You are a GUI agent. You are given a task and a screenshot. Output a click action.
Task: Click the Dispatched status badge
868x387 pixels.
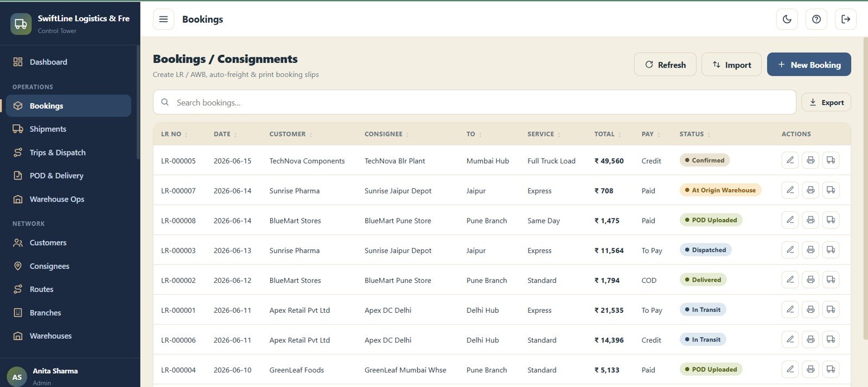[705, 250]
